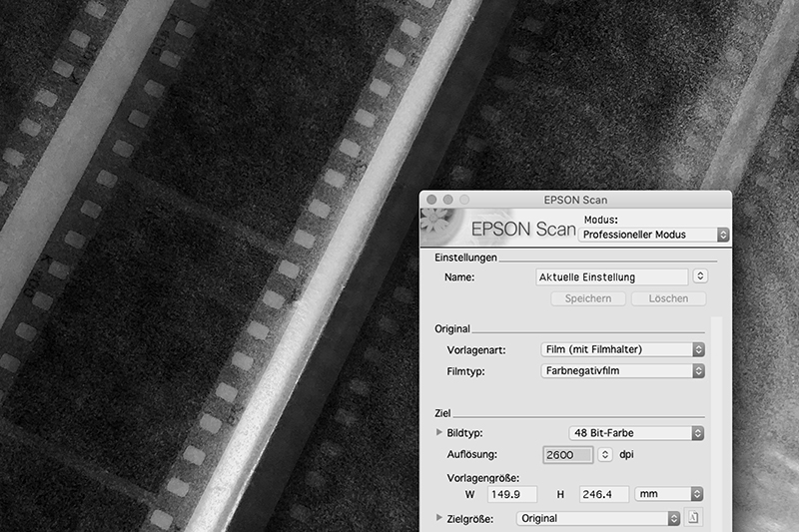Open the mm unit dropdown

669,494
